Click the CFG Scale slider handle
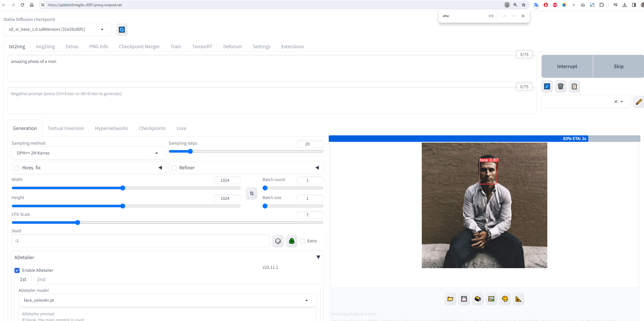The width and height of the screenshot is (644, 321). click(78, 223)
